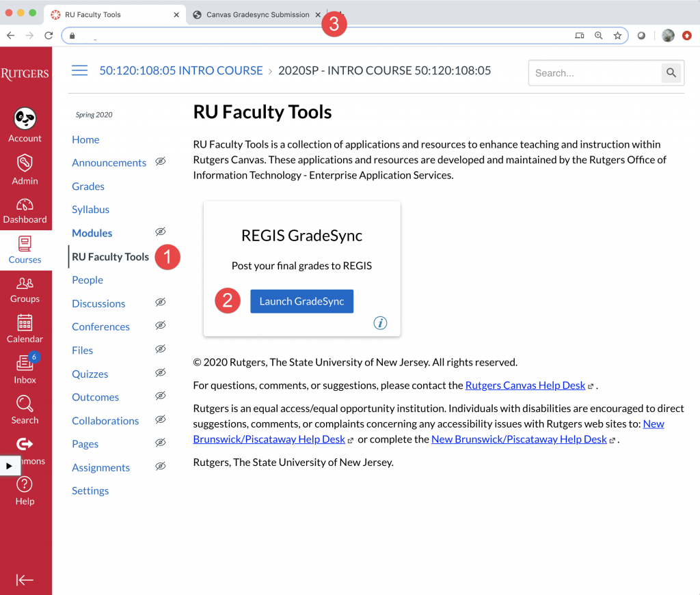
Task: Click the cast/device icon in address bar
Action: (580, 36)
